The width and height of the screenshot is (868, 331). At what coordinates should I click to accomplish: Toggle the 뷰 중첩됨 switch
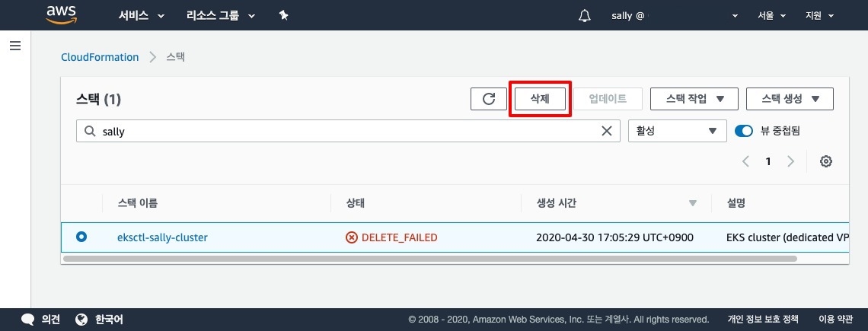click(743, 131)
